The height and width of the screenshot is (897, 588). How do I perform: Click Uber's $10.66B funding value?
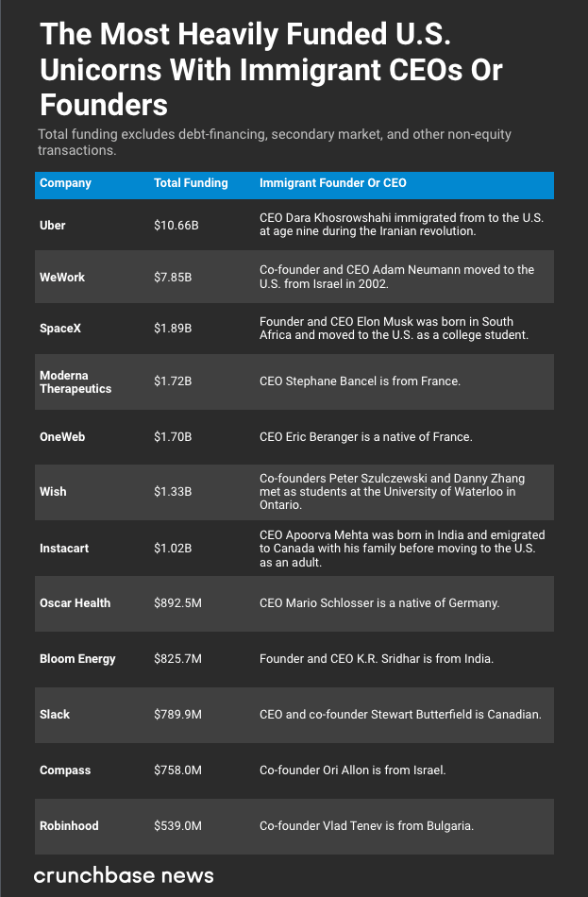pyautogui.click(x=174, y=226)
